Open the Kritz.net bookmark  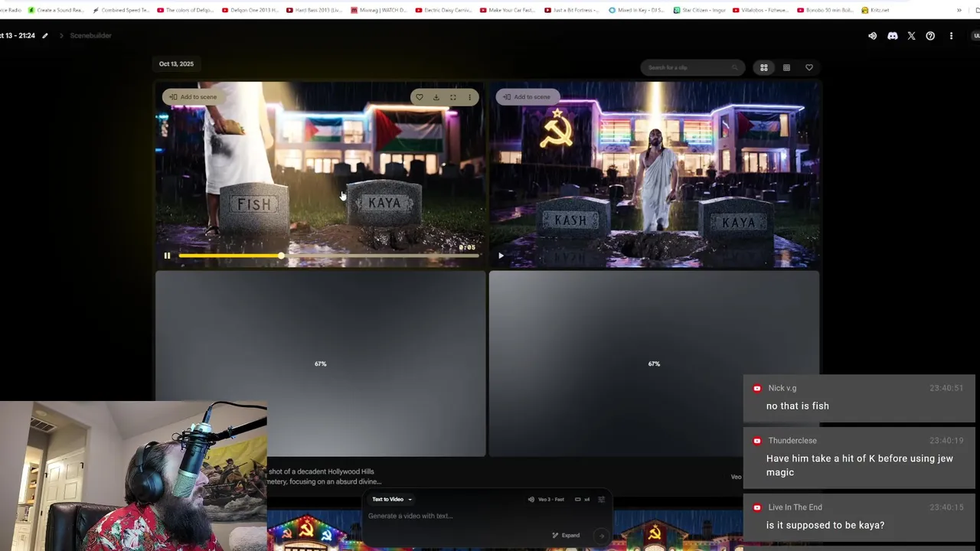(876, 10)
